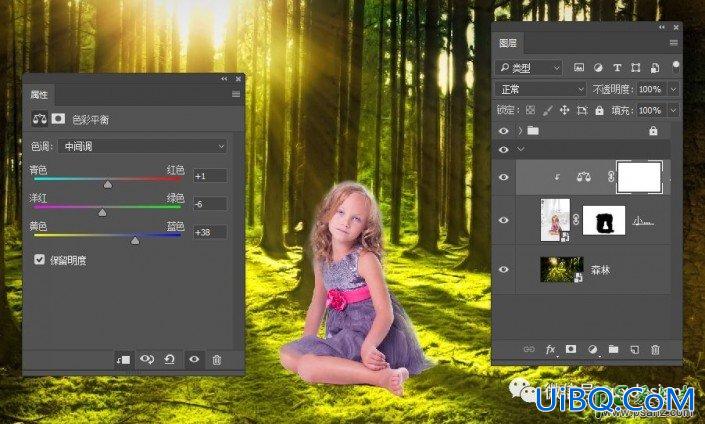This screenshot has width=705, height=424.
Task: Lock transparent pixels in Layers panel
Action: point(531,110)
